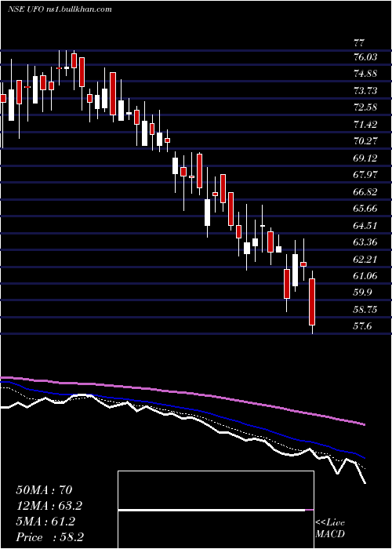Click the '<<Live MACD' label
392x549 pixels.
330,528
